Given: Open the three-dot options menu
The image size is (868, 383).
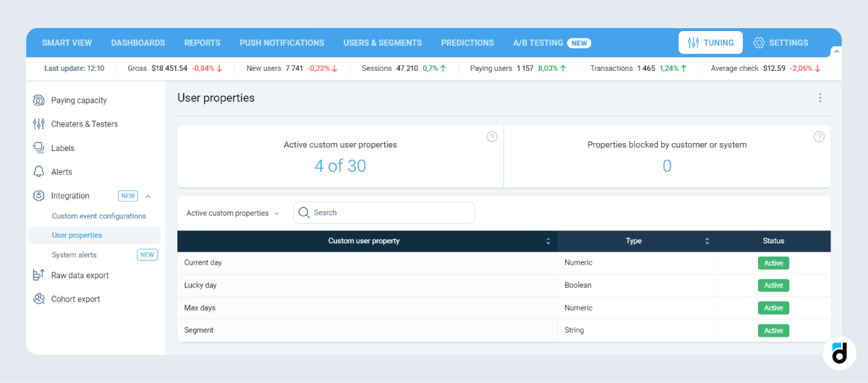Looking at the screenshot, I should pyautogui.click(x=820, y=98).
